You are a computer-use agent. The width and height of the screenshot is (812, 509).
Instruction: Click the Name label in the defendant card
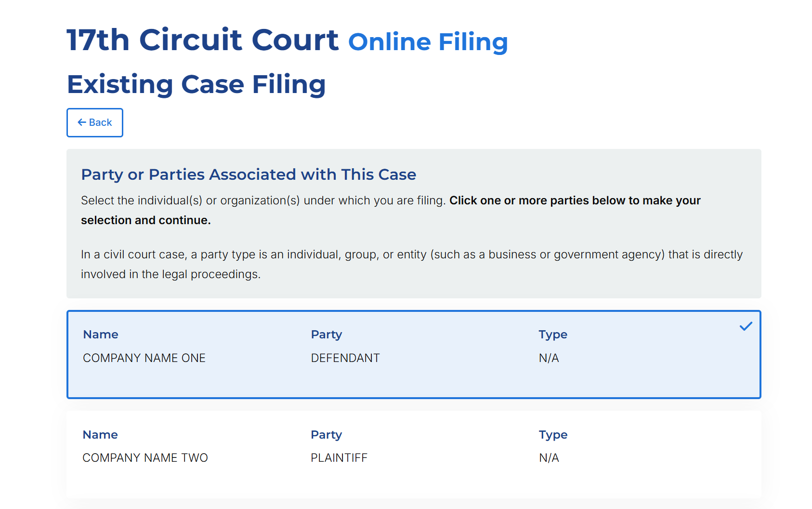(101, 335)
